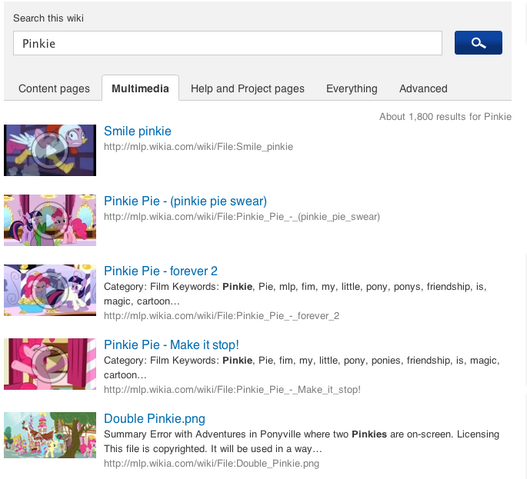The image size is (527, 479).
Task: Play the Pinkie Pie forever 2 video
Action: tap(50, 290)
